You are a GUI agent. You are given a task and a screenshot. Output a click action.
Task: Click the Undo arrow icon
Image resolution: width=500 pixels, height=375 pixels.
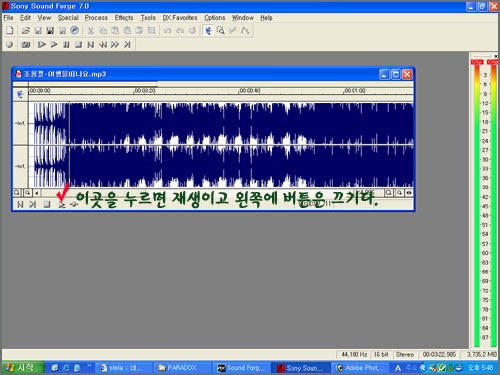[x=168, y=31]
